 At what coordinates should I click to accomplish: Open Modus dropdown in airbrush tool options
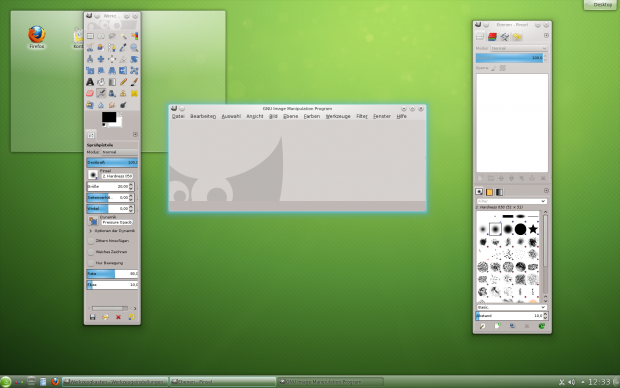[119, 152]
